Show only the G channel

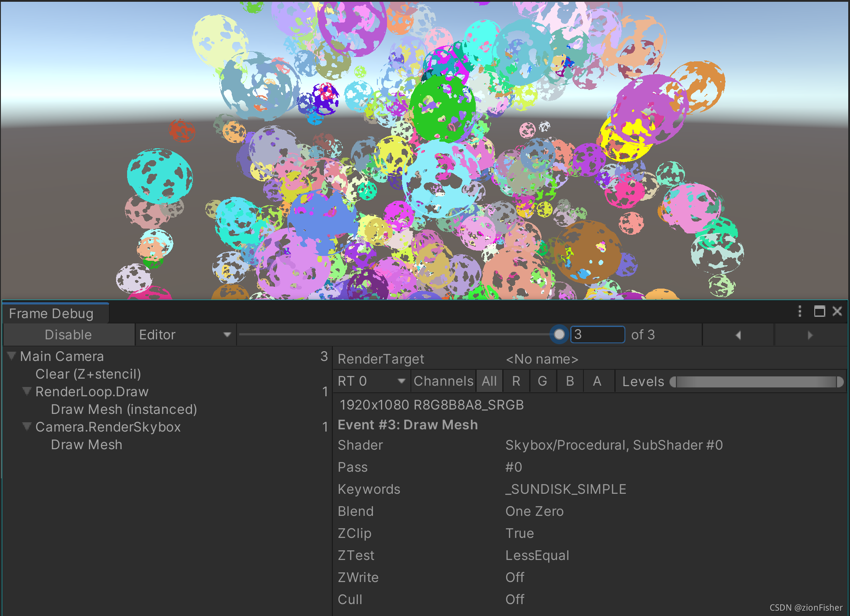(542, 381)
